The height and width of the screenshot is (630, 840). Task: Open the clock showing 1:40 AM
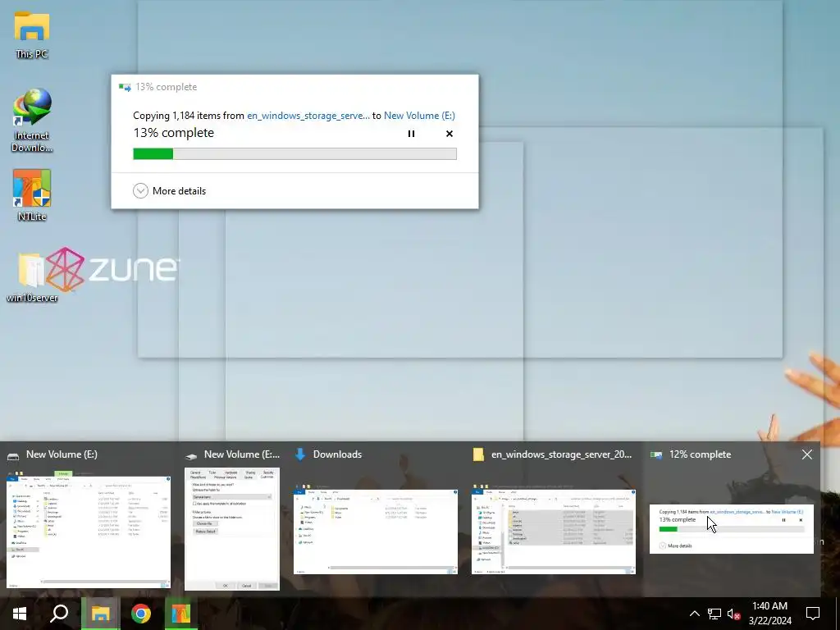tap(769, 614)
